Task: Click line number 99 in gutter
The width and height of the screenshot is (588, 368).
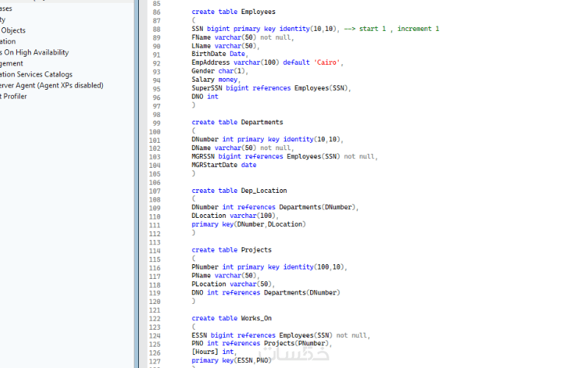Action: (157, 123)
